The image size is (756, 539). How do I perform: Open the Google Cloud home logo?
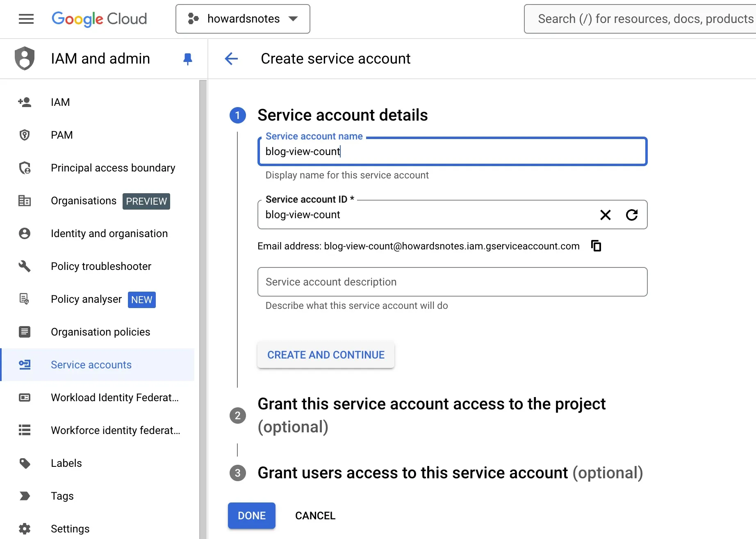[x=99, y=19]
